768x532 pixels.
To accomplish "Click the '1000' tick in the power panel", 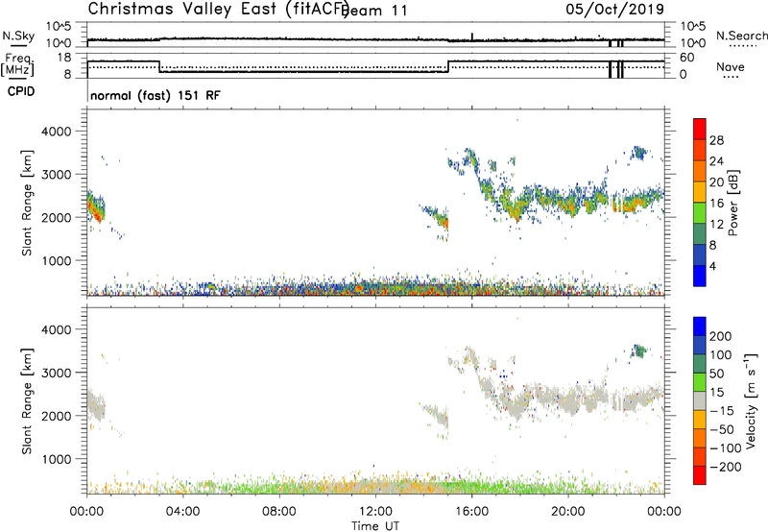I will 56,260.
